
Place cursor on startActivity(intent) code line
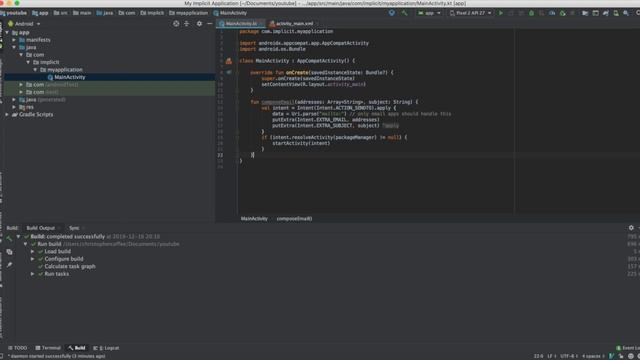coord(301,143)
